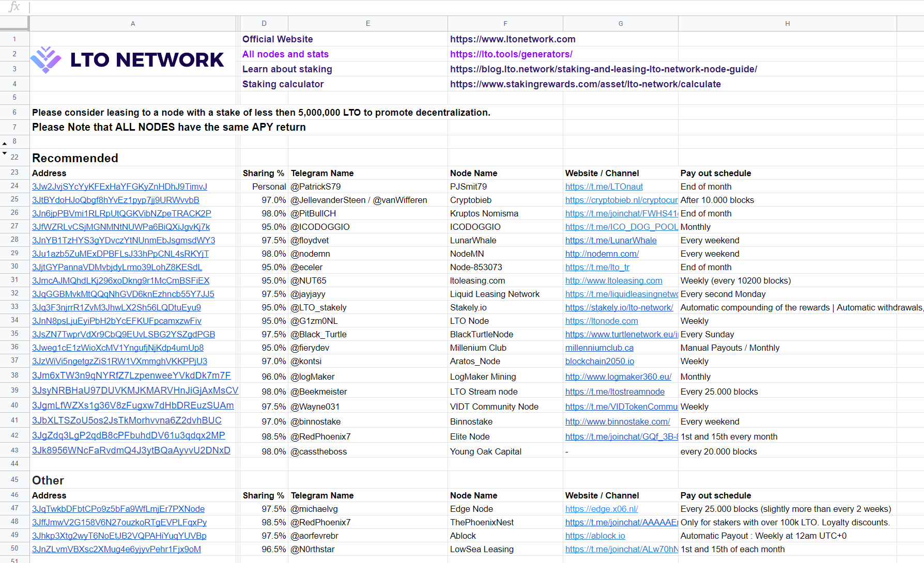Image resolution: width=924 pixels, height=563 pixels.
Task: Select column G header
Action: [x=621, y=24]
